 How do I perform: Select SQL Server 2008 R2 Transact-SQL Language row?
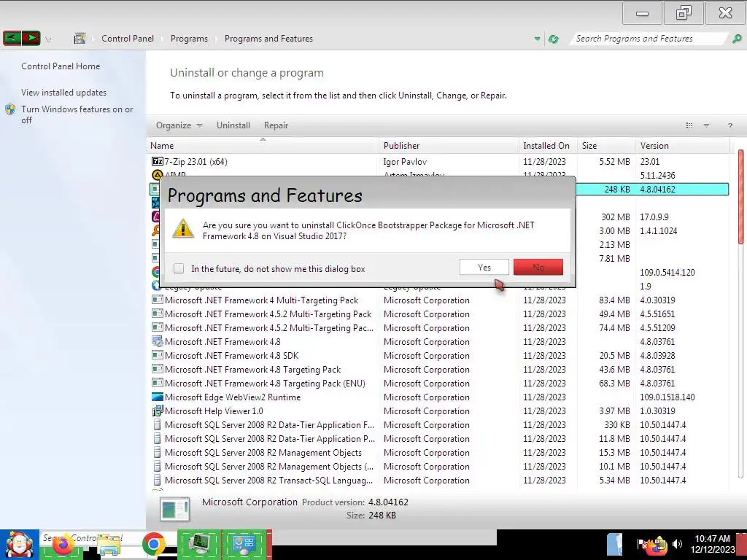coord(438,480)
